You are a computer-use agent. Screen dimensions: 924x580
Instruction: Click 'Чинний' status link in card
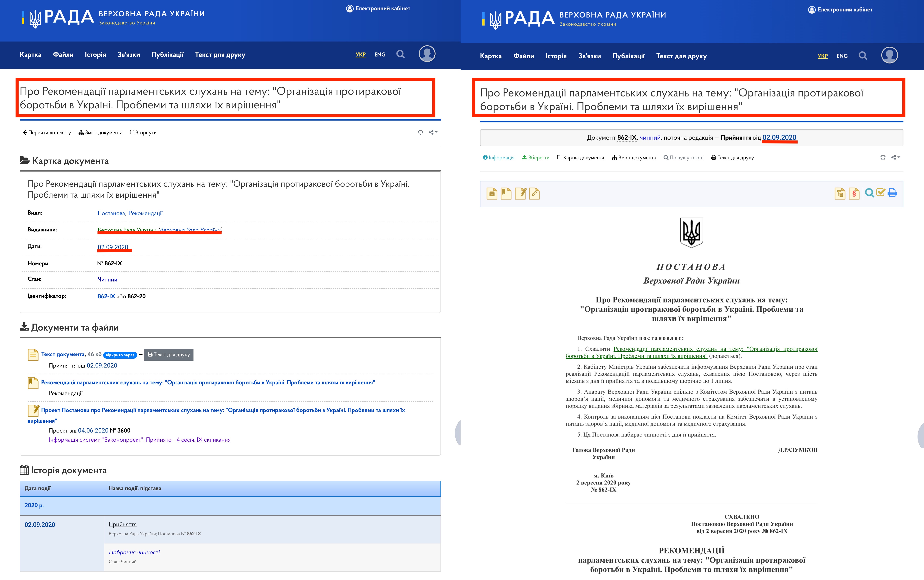[107, 279]
